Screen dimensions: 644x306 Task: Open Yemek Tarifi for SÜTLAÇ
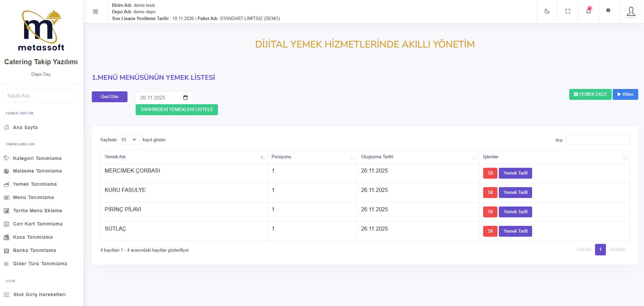tap(515, 231)
